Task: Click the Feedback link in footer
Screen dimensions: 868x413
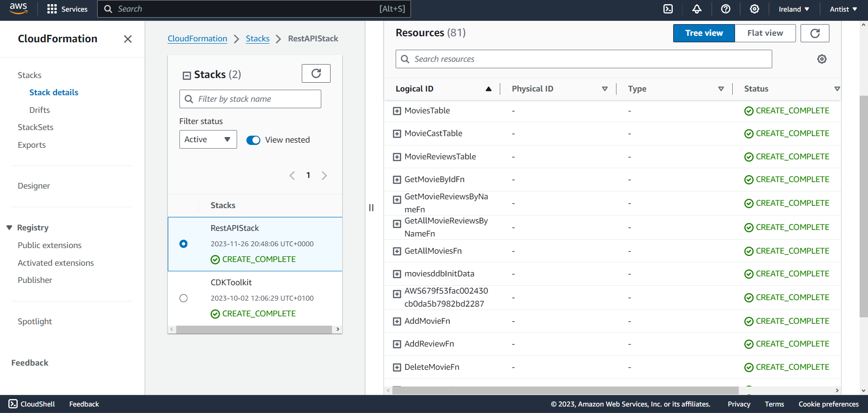Action: click(84, 404)
